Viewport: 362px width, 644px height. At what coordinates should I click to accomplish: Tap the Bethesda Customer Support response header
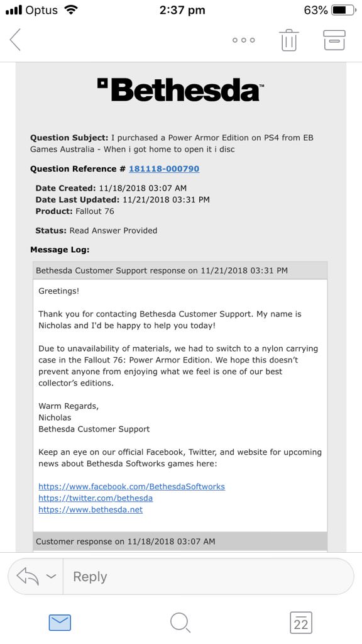pos(180,270)
